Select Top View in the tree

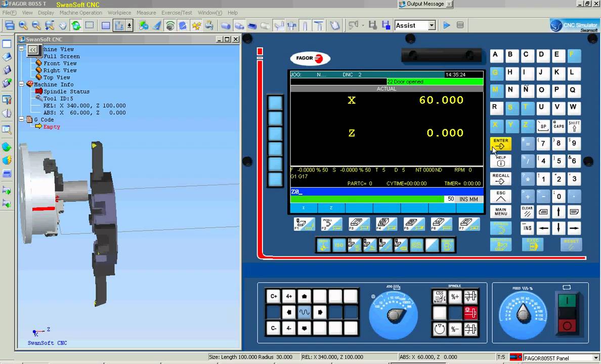tap(57, 77)
